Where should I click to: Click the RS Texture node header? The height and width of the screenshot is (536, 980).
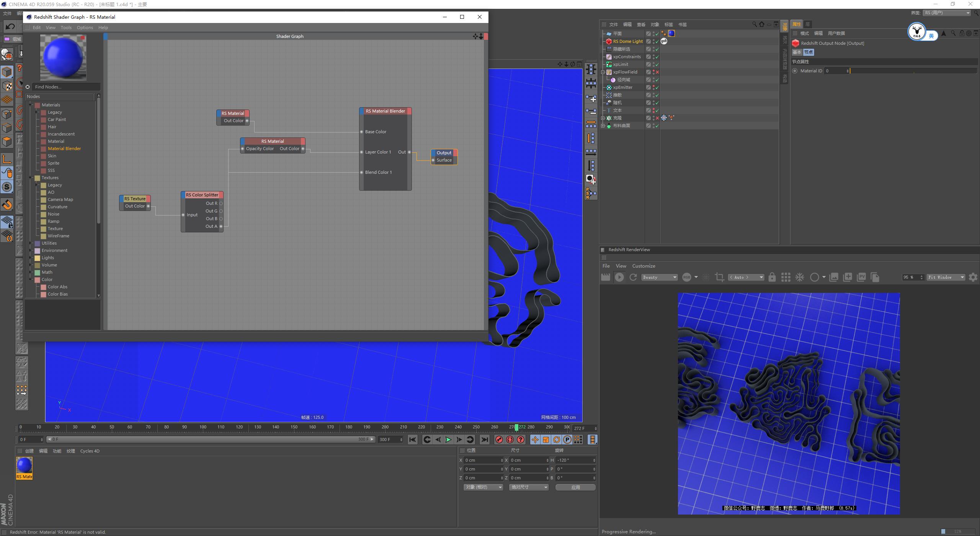click(135, 198)
